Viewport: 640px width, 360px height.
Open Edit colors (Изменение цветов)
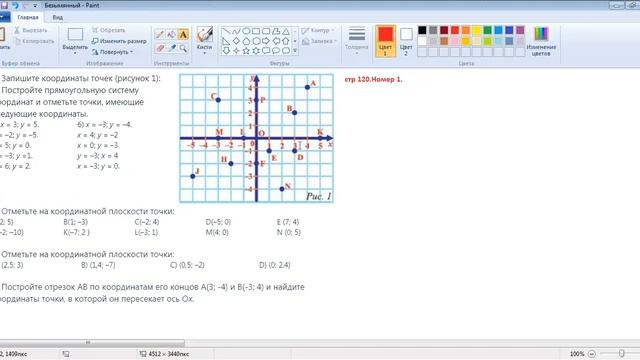(x=541, y=41)
